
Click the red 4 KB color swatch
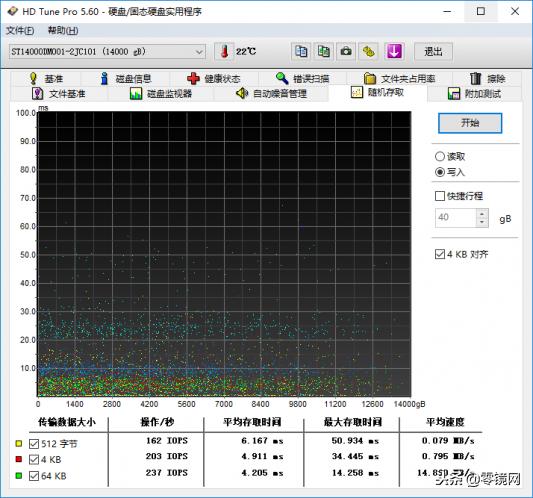point(19,459)
